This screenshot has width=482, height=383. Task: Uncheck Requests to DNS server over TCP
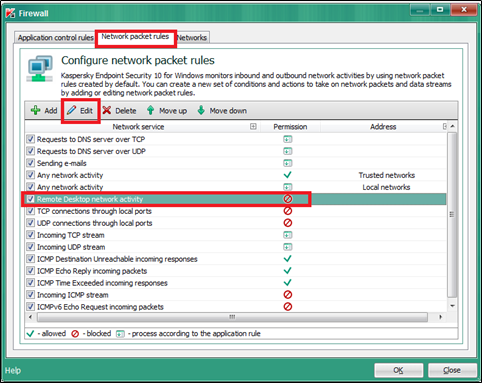coord(31,139)
